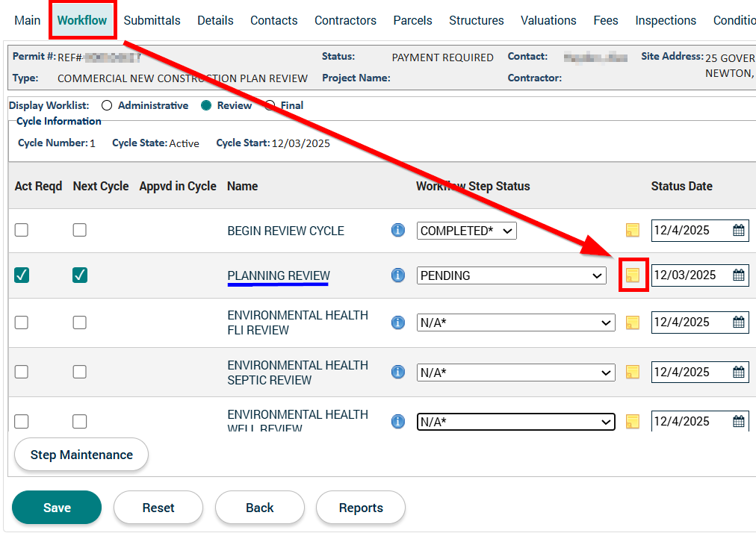This screenshot has height=536, width=756.
Task: Open the note icon for Begin Review Cycle
Action: pyautogui.click(x=632, y=231)
